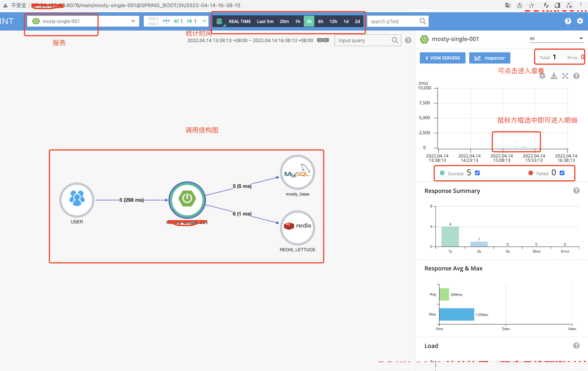
Task: Open the calendar date picker
Action: 219,21
